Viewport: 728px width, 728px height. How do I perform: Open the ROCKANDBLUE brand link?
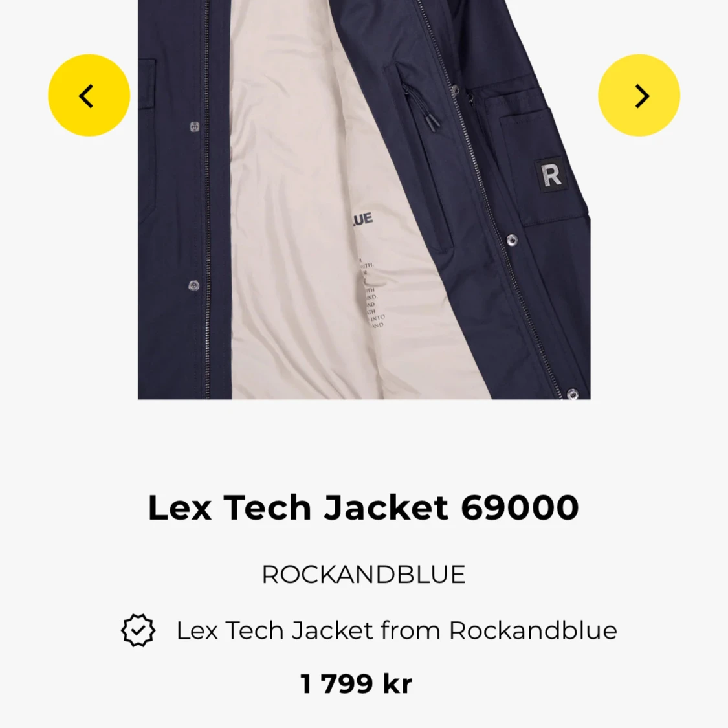(x=364, y=575)
